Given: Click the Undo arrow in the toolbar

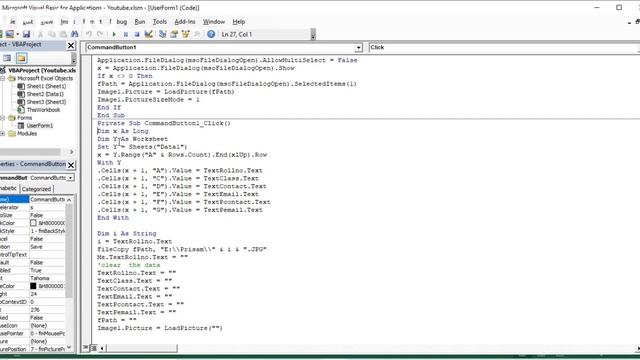Looking at the screenshot, I should (x=89, y=34).
